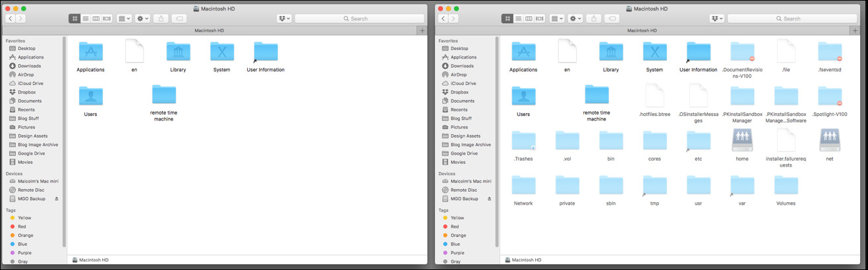Open arrange-by dropdown in right window toolbar

click(558, 18)
